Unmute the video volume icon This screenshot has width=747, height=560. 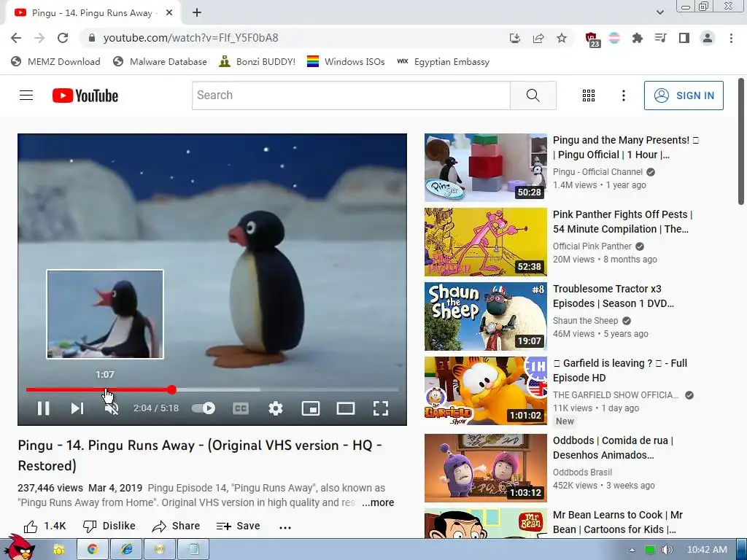pyautogui.click(x=112, y=408)
